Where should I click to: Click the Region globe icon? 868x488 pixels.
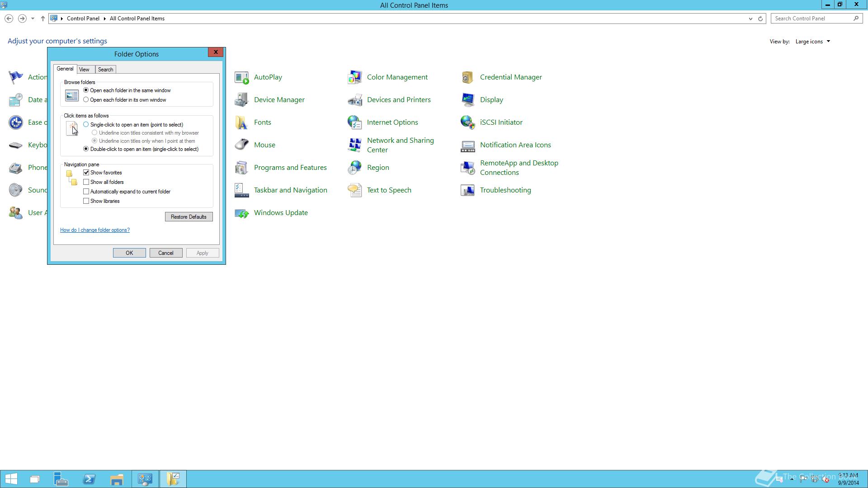[355, 168]
